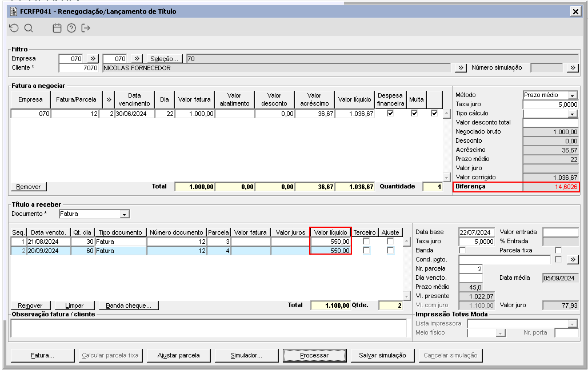Click the Valor entrada field
This screenshot has width=588, height=370.
click(561, 232)
